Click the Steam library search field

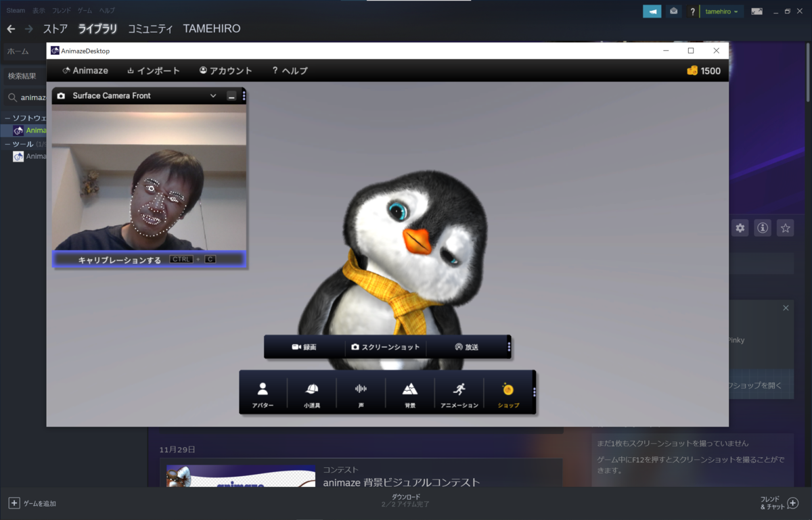27,97
